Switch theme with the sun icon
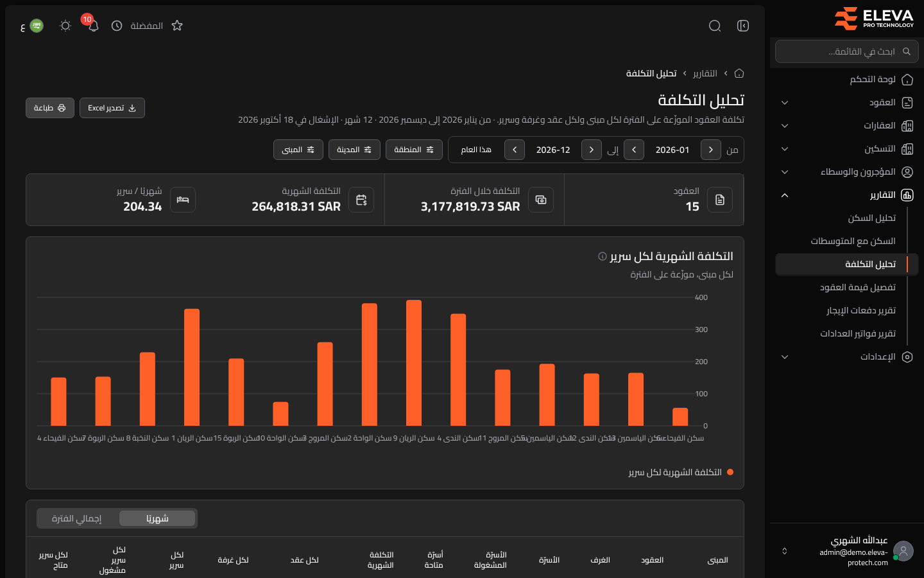This screenshot has height=578, width=924. tap(65, 26)
